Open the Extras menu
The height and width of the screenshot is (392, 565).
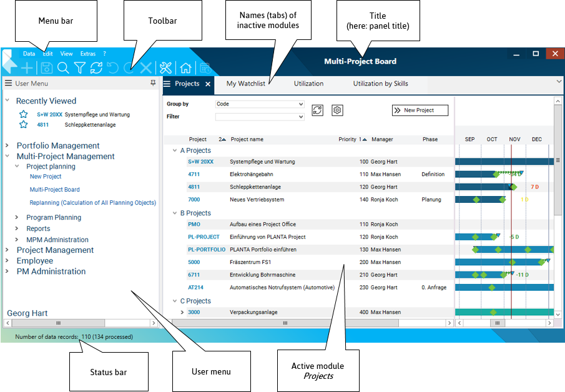coord(88,54)
